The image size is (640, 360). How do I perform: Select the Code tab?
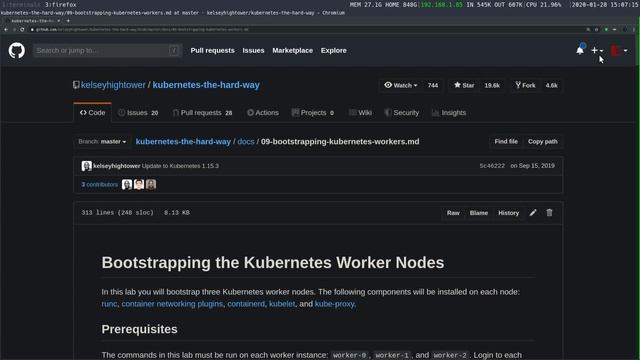point(93,113)
